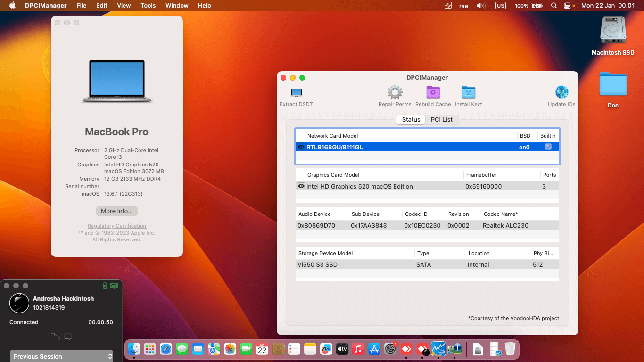Open the Window menu

[x=177, y=6]
